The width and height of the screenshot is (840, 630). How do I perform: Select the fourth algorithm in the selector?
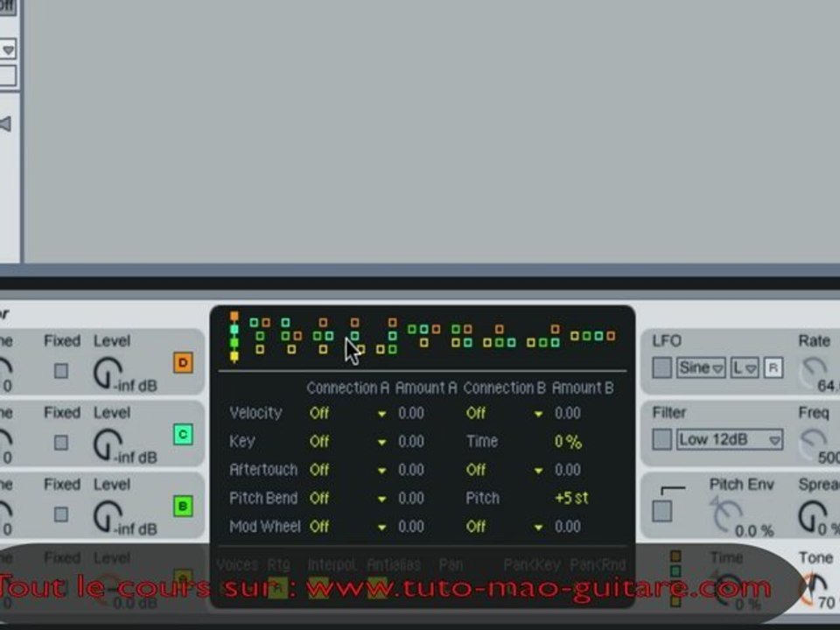tap(323, 336)
